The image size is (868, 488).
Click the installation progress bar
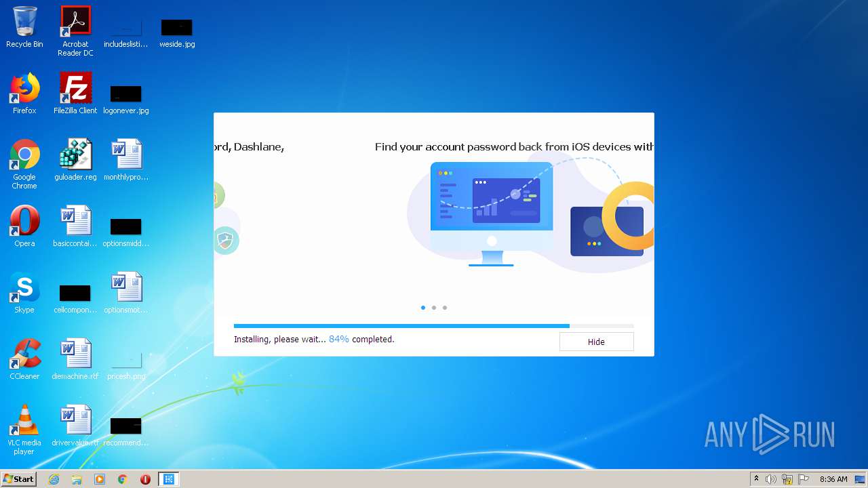coord(434,326)
